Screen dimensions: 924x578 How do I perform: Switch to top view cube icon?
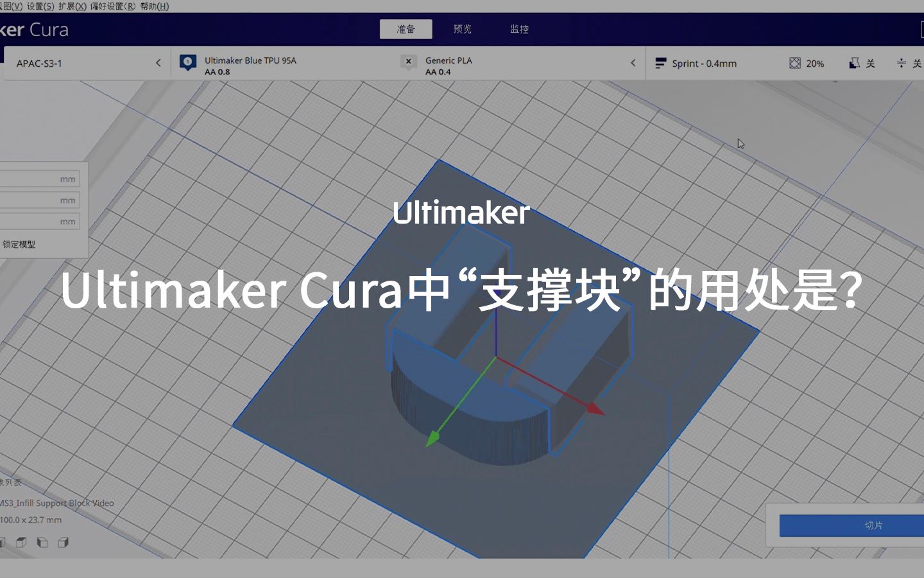[x=21, y=543]
